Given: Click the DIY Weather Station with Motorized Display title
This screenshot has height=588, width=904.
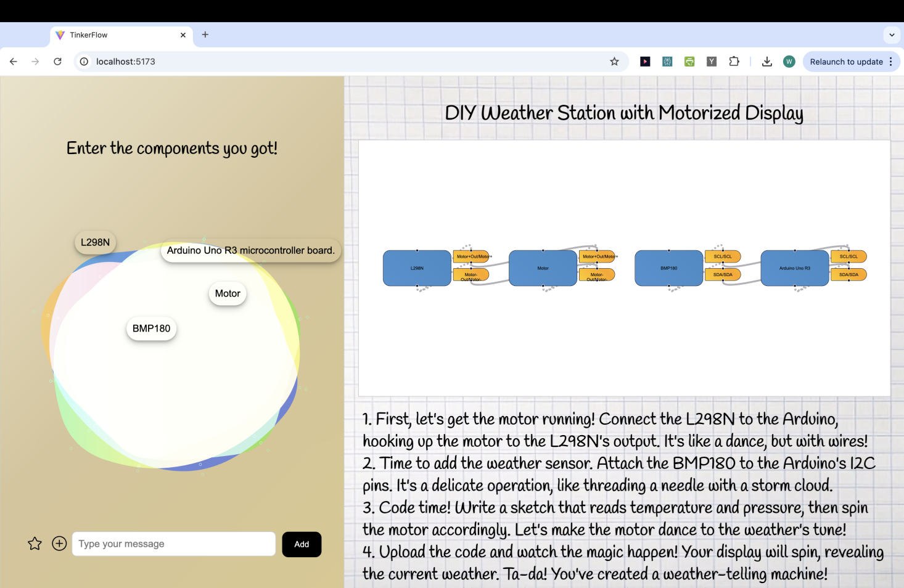Looking at the screenshot, I should pyautogui.click(x=624, y=113).
